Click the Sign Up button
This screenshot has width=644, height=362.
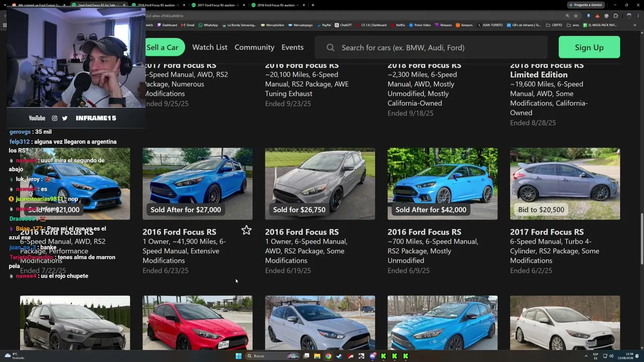pyautogui.click(x=589, y=47)
